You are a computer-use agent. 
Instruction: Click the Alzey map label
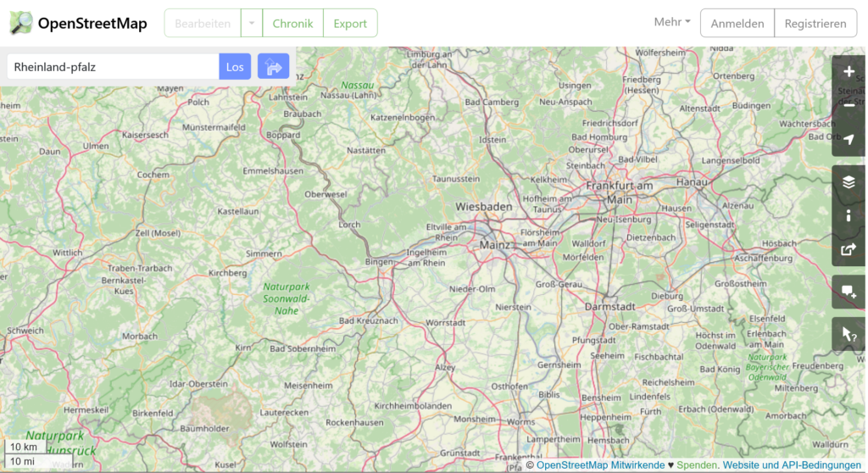pyautogui.click(x=445, y=367)
